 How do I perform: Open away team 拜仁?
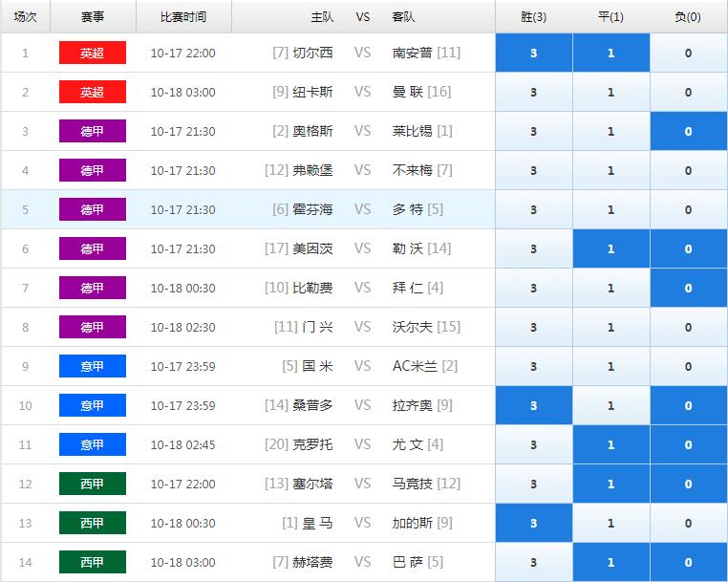tap(408, 288)
